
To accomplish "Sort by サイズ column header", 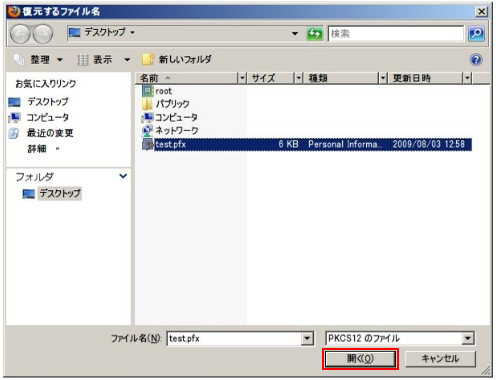I will click(271, 78).
